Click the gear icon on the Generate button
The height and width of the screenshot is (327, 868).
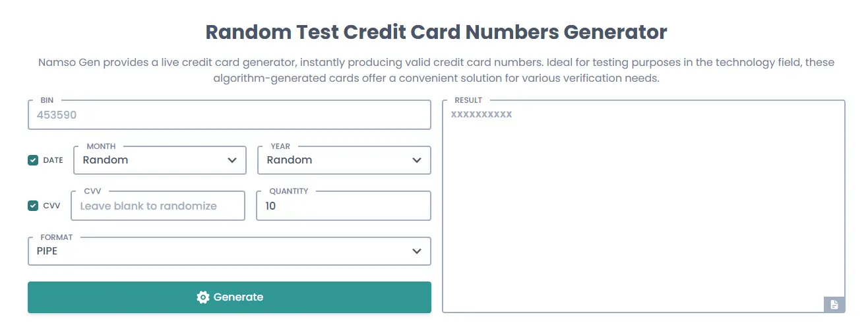(203, 297)
